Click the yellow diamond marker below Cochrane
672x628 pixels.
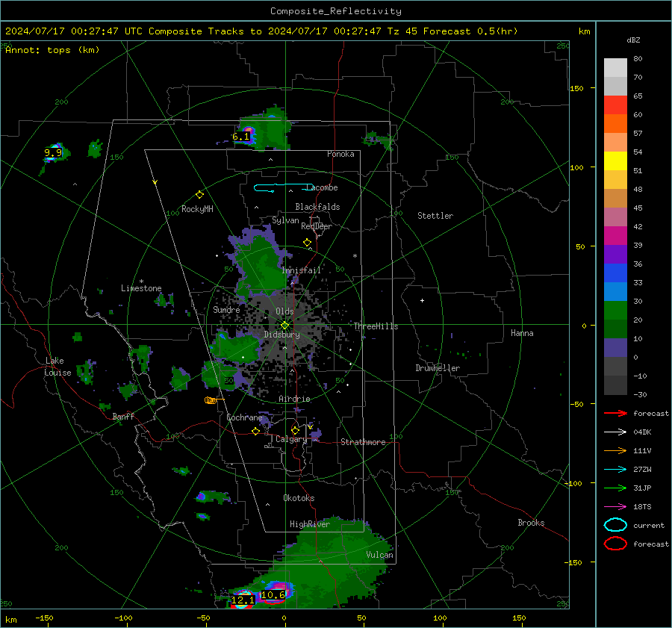[255, 432]
